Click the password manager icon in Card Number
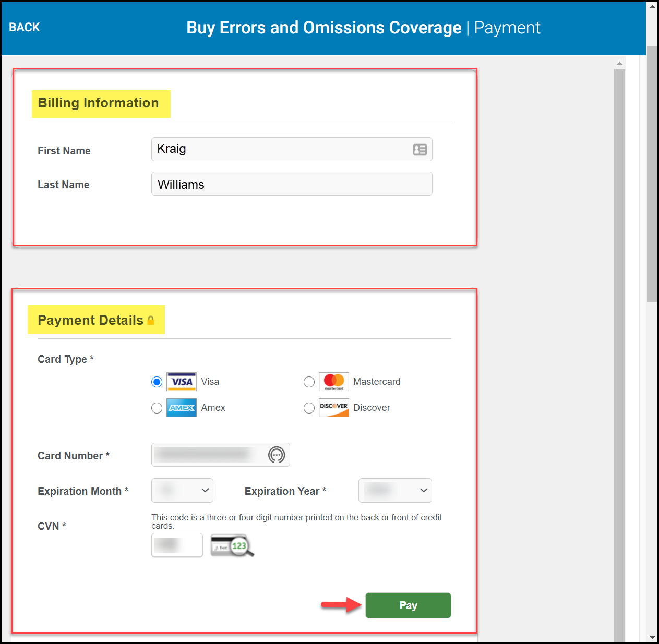Screen dimensions: 659x644 coord(277,455)
